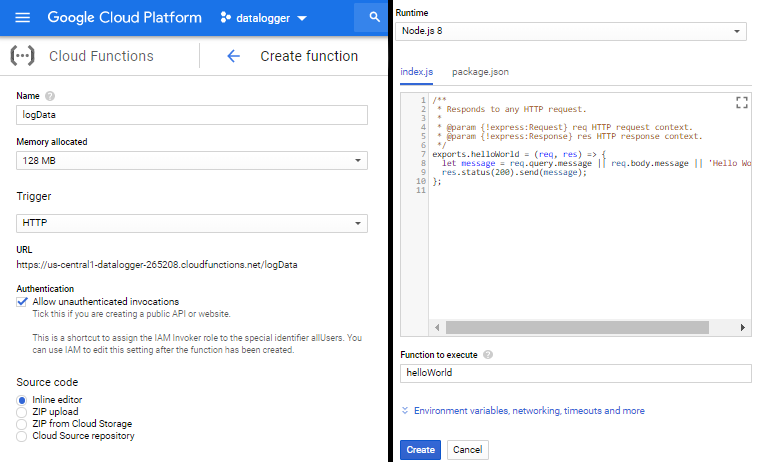This screenshot has height=462, width=760.
Task: Switch to the index.js tab
Action: pyautogui.click(x=416, y=72)
